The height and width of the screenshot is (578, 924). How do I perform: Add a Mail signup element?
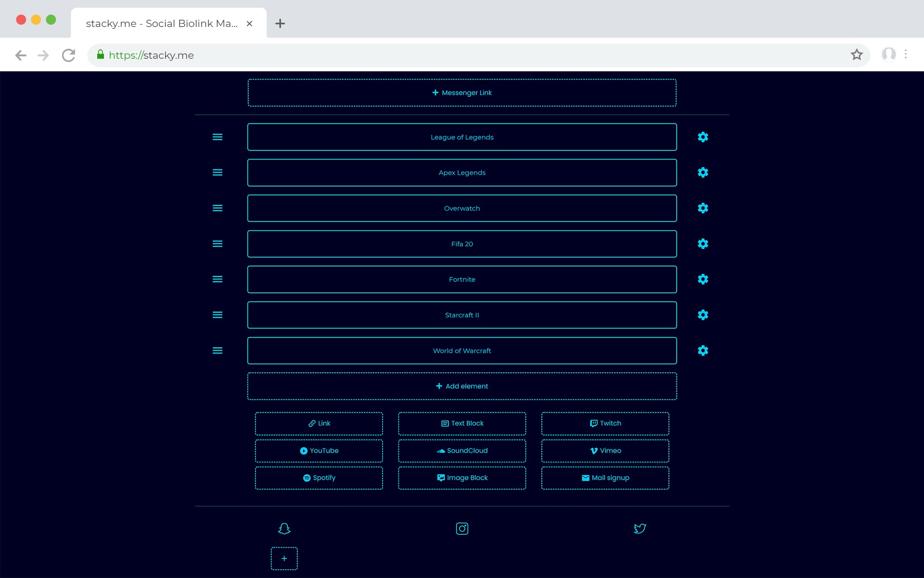605,478
